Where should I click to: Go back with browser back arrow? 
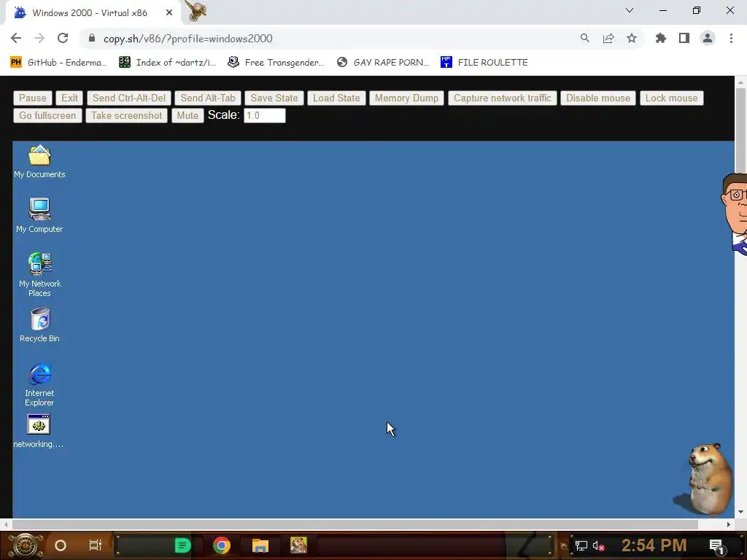tap(16, 38)
